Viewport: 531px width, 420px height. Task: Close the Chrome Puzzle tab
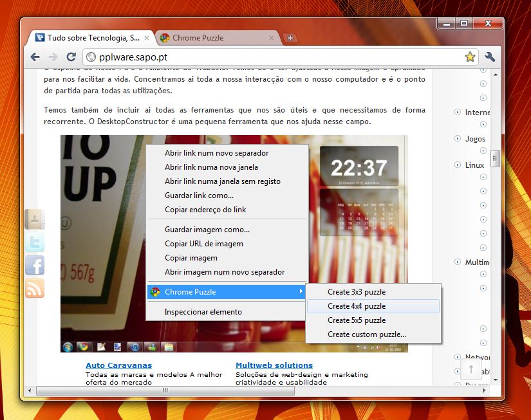271,38
